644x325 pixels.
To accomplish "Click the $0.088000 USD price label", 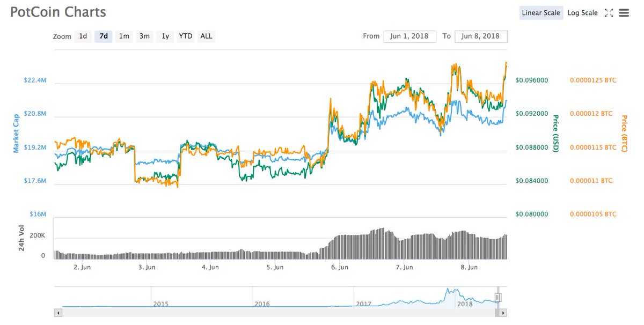I will click(532, 147).
